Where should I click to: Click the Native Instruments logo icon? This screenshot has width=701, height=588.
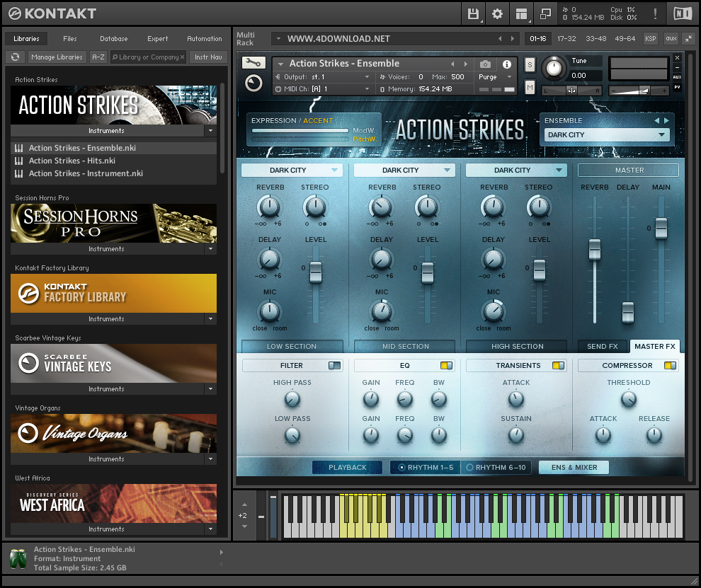[x=682, y=13]
